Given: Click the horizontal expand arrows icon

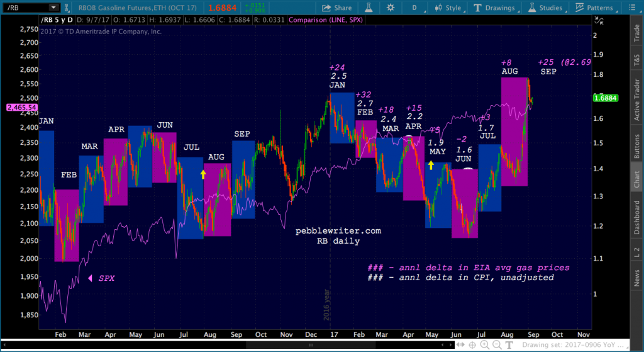Looking at the screenshot, I should point(460,345).
